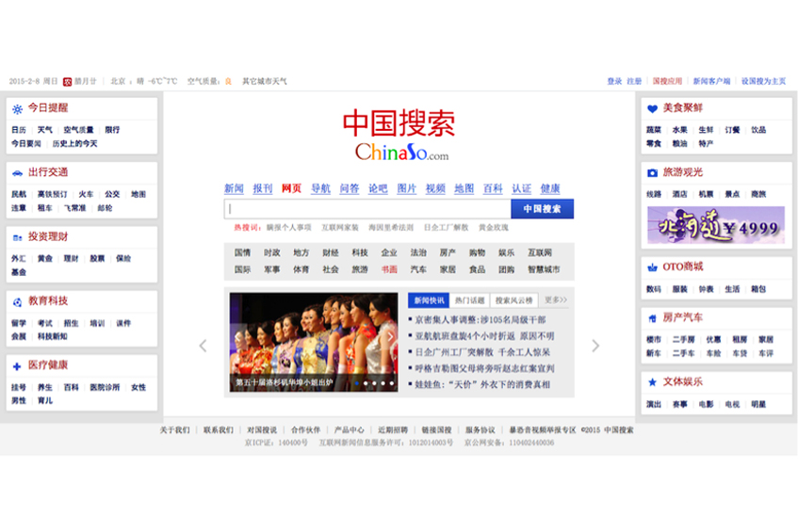Open 国搜应用 link in top bar

(x=667, y=81)
